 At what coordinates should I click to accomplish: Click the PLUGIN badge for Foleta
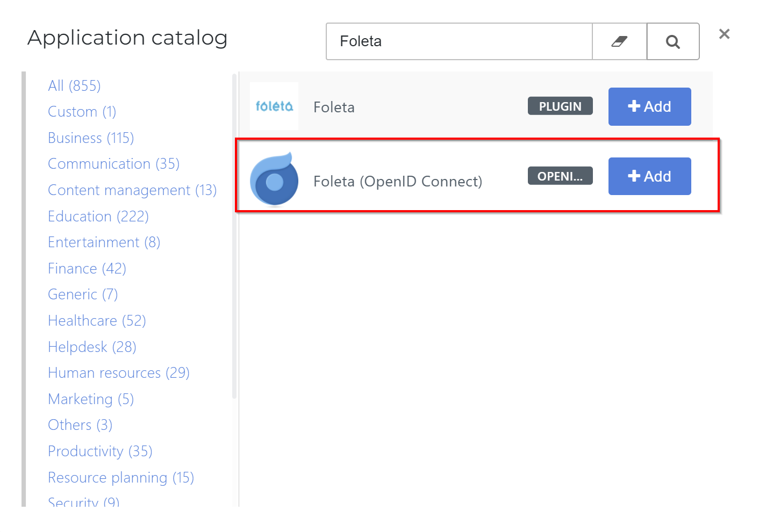pyautogui.click(x=560, y=106)
